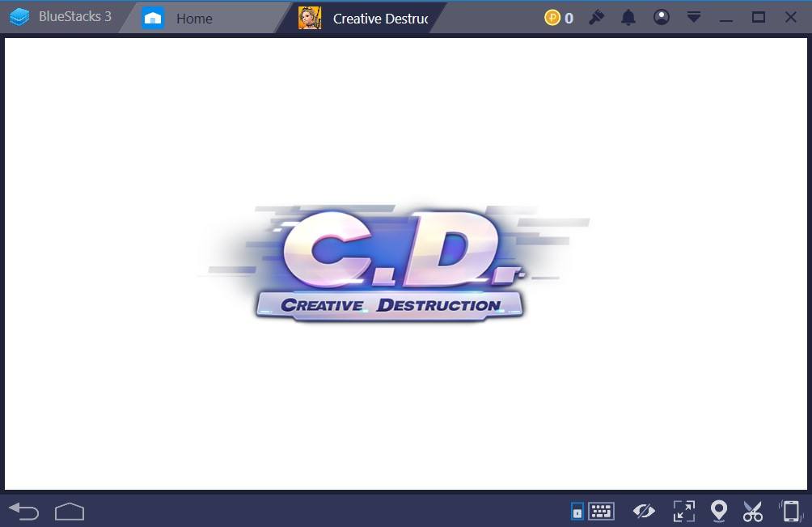Image resolution: width=812 pixels, height=527 pixels.
Task: Open the pin/theme brush icon
Action: [596, 18]
